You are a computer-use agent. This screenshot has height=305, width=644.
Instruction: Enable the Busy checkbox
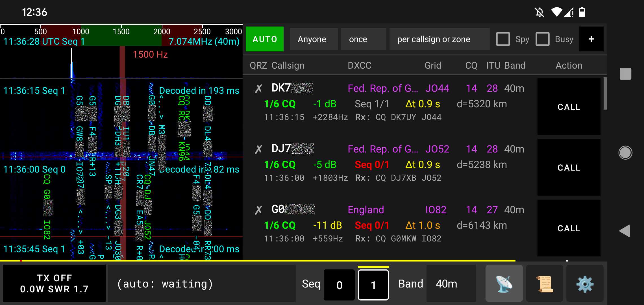[543, 39]
